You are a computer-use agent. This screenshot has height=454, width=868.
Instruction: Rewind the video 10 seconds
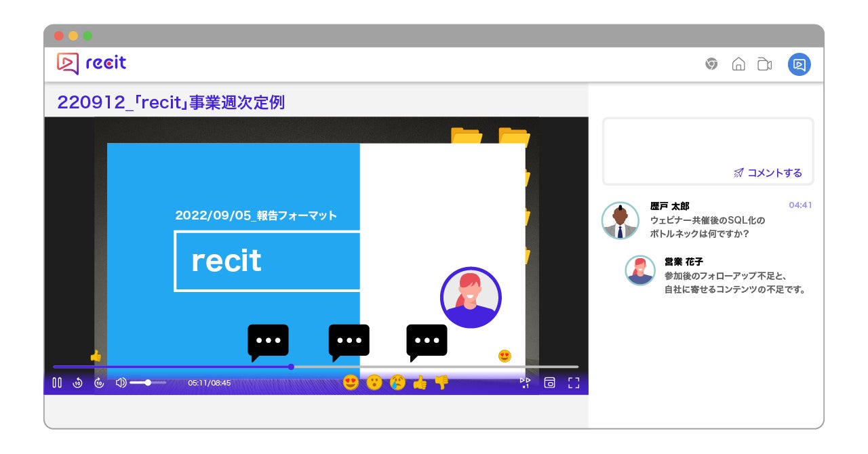pyautogui.click(x=77, y=383)
